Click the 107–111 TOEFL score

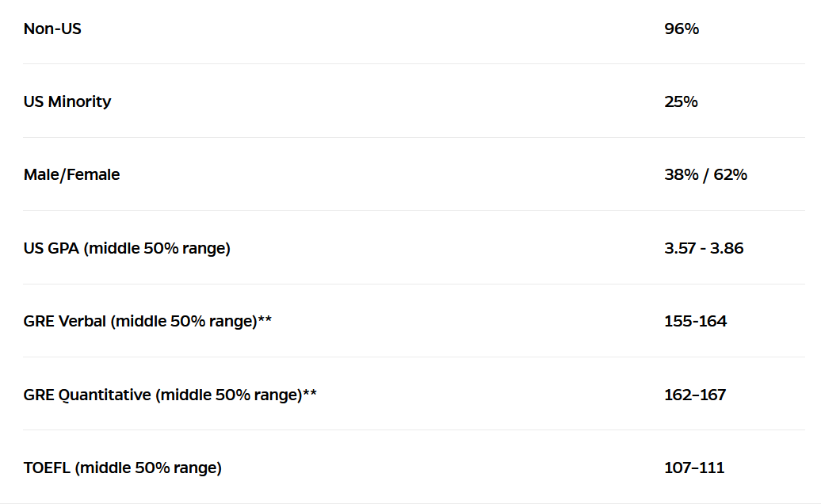point(694,468)
